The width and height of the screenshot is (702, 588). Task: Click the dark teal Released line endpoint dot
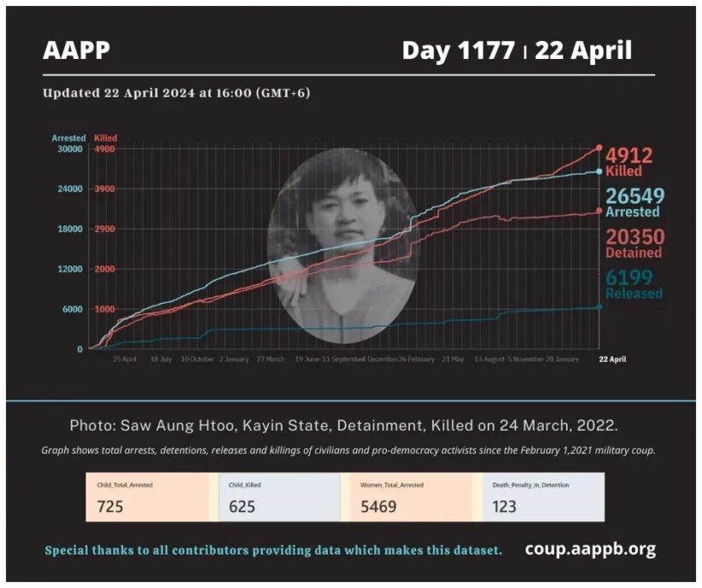tap(598, 306)
